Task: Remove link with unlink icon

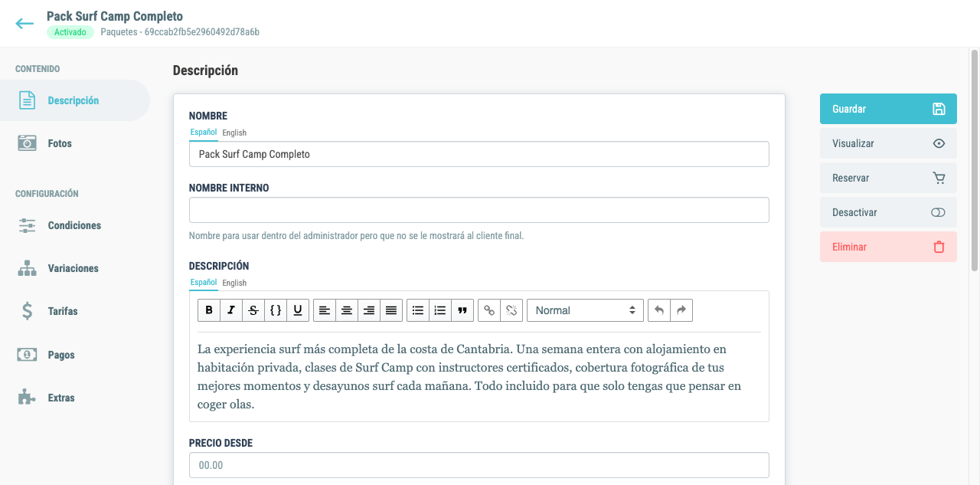Action: click(x=511, y=310)
